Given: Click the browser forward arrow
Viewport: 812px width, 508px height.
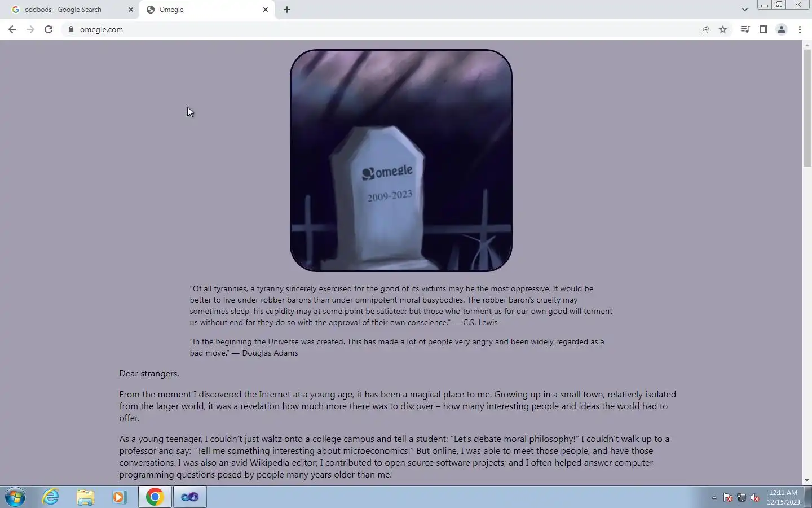Looking at the screenshot, I should pyautogui.click(x=30, y=29).
